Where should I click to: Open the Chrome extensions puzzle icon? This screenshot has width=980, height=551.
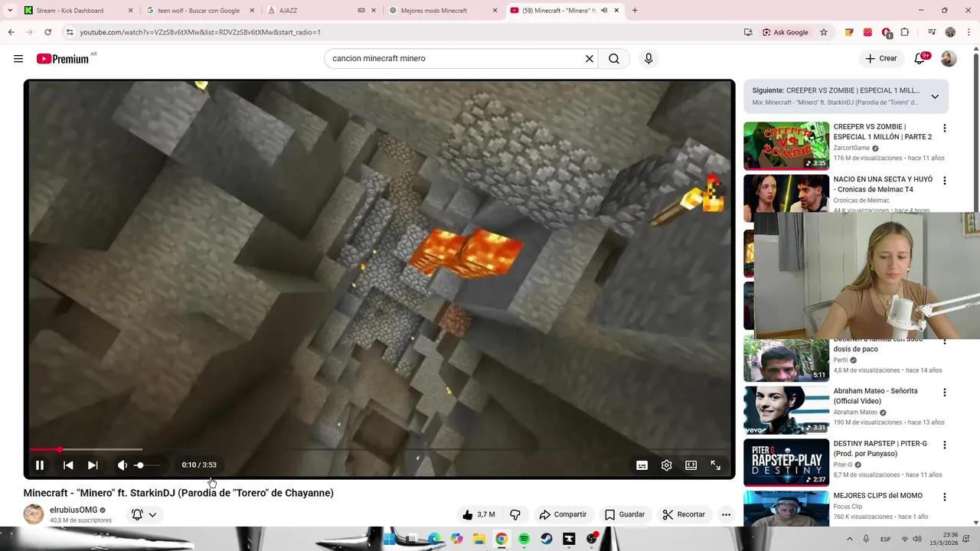[x=905, y=32]
